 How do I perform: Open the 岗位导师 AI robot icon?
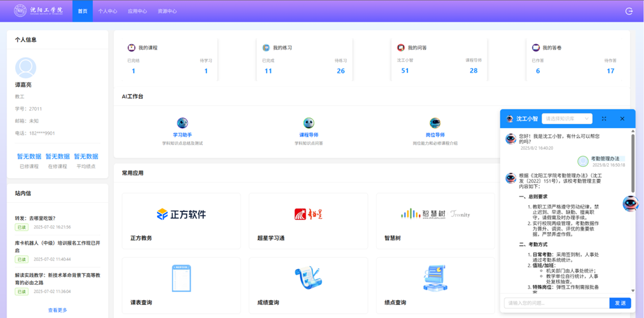click(x=435, y=123)
